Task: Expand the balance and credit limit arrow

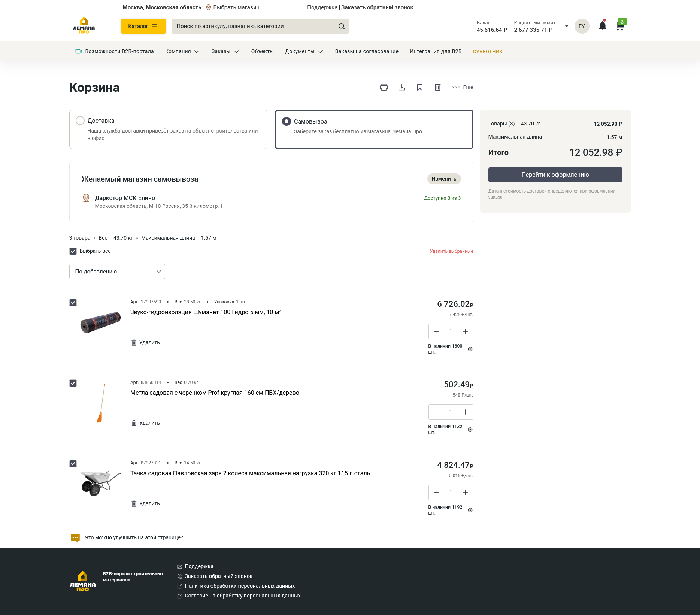Action: (566, 26)
